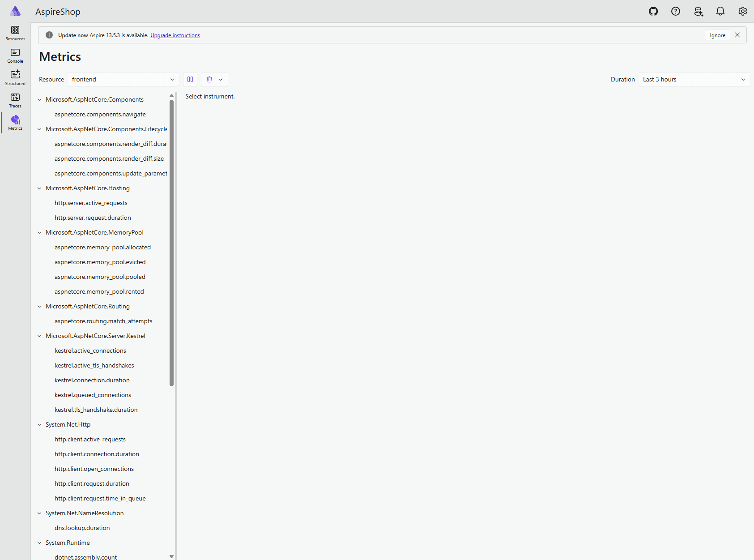Collapse the System.Net.Http group
This screenshot has width=754, height=560.
click(39, 424)
